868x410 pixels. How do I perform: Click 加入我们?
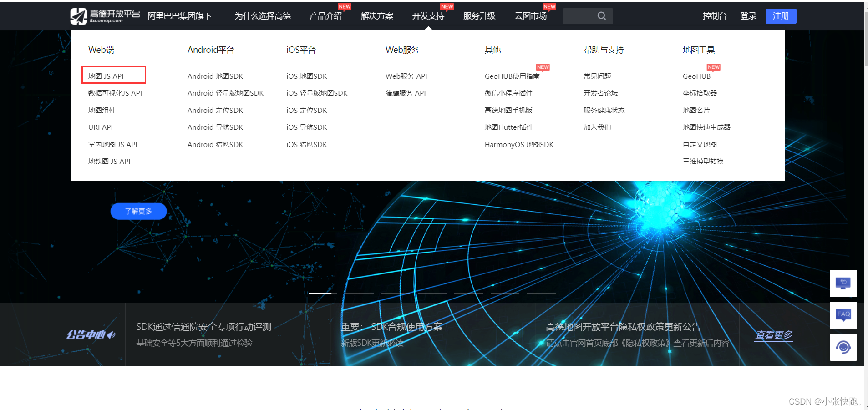click(x=597, y=127)
